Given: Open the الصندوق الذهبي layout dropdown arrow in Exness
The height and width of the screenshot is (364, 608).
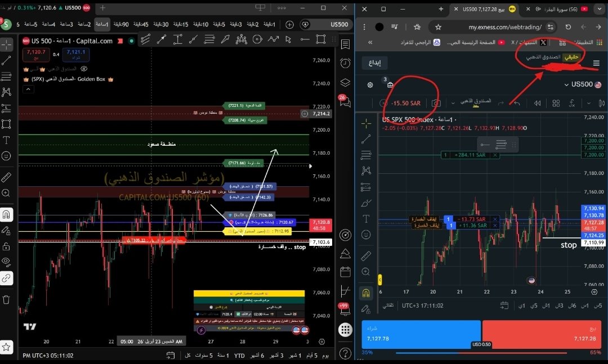Looking at the screenshot, I should [x=453, y=103].
